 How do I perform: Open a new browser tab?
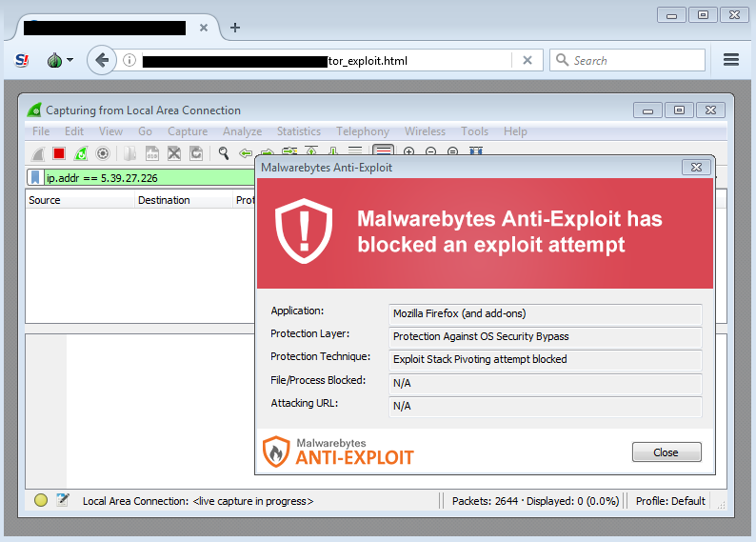pyautogui.click(x=235, y=28)
